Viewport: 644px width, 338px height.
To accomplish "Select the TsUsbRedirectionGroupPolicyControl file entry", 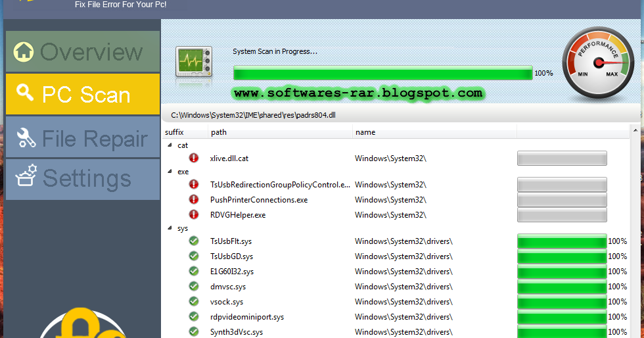I will pos(280,185).
